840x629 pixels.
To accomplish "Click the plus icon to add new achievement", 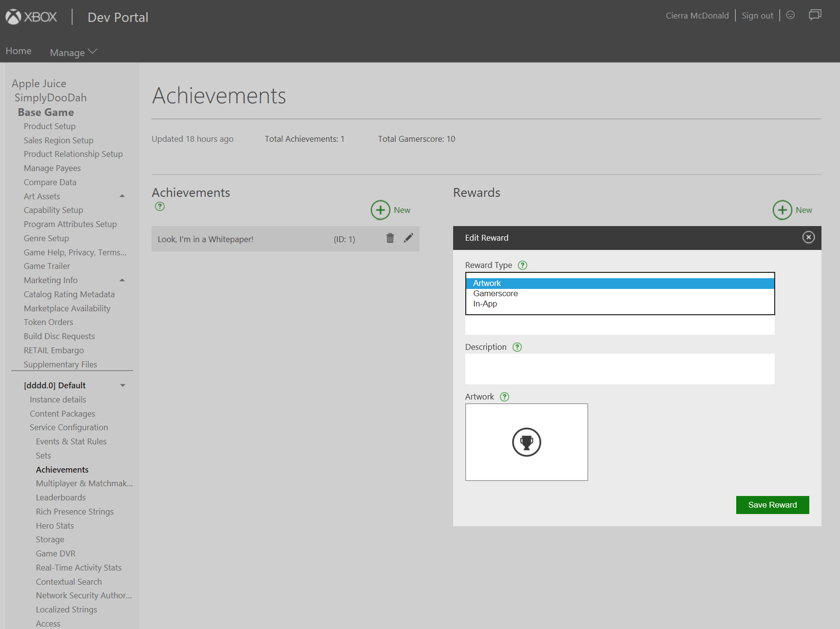I will click(x=381, y=210).
